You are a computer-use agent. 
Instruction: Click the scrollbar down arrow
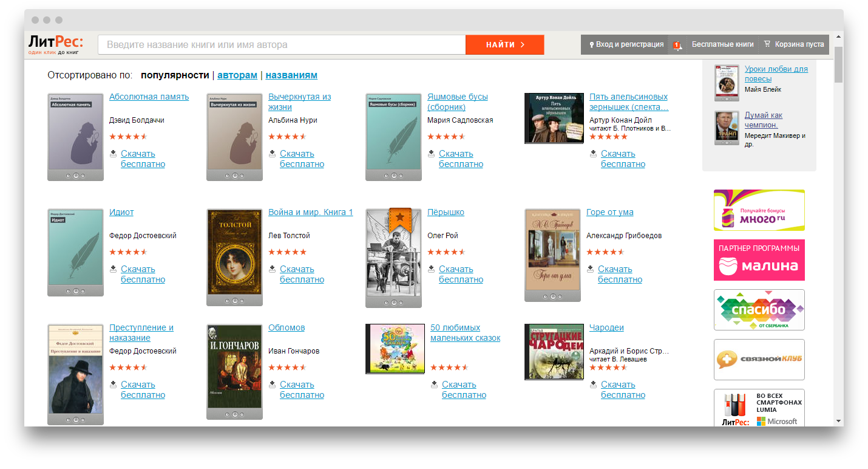coord(838,421)
